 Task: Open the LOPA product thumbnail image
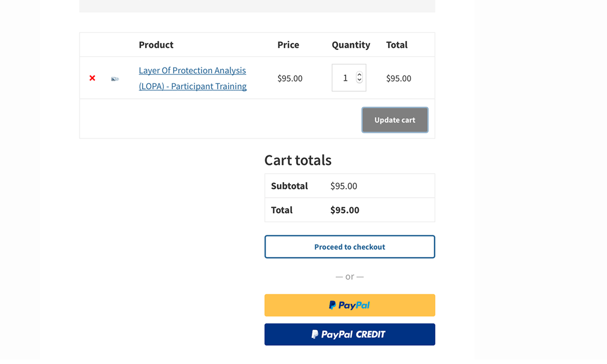(115, 79)
